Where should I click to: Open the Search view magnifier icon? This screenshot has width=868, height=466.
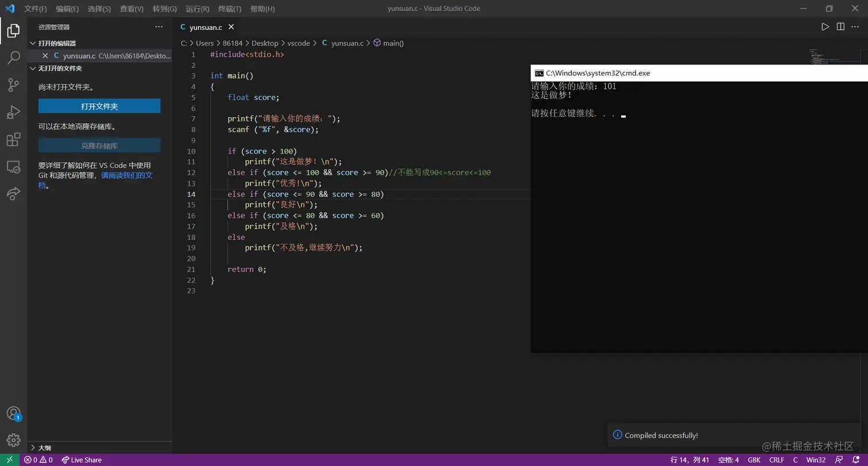coord(13,57)
